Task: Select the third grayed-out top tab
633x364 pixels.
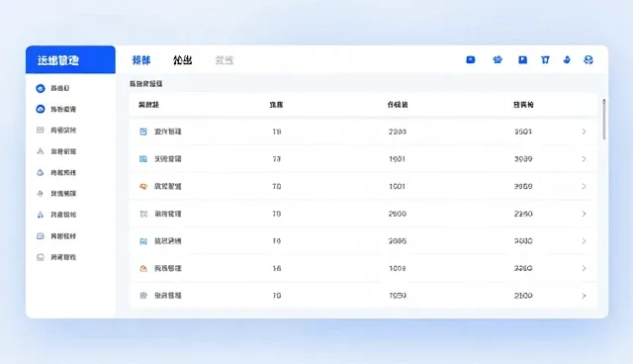Action: [x=225, y=60]
